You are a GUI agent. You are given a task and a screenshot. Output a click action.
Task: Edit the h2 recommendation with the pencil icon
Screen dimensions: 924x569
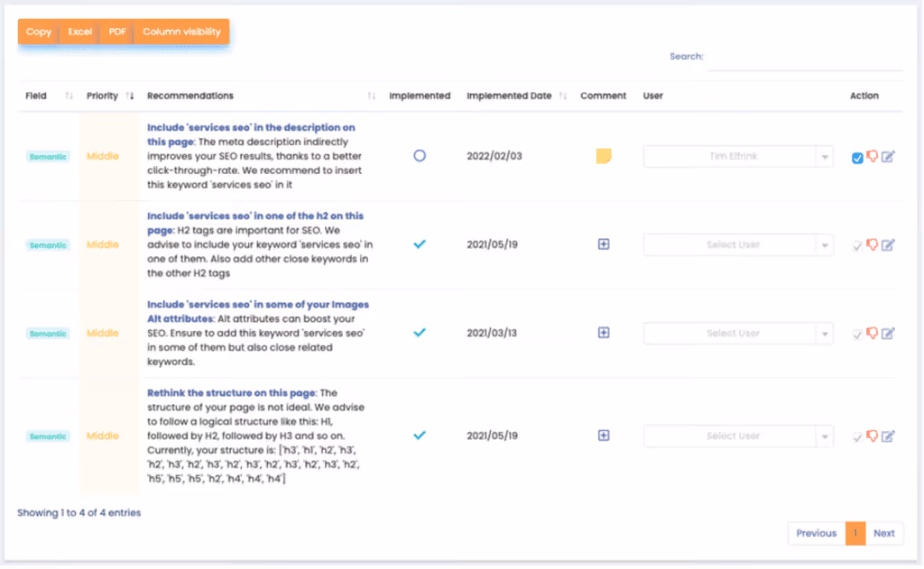[888, 245]
